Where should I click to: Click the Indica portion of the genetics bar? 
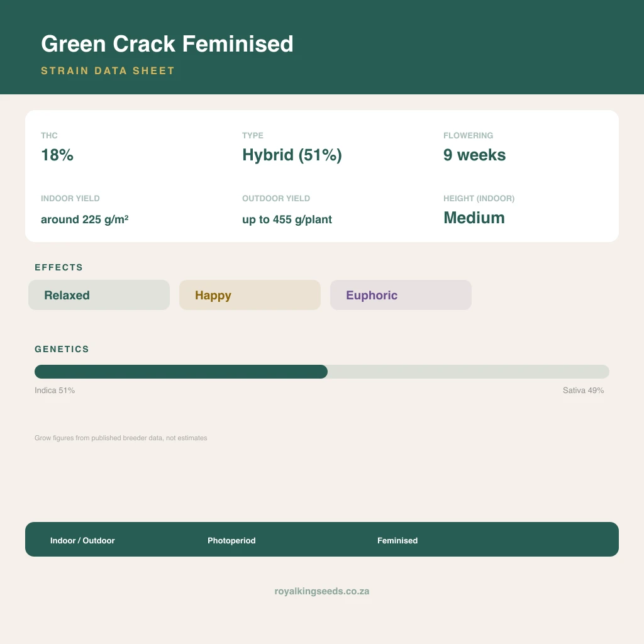(x=181, y=372)
